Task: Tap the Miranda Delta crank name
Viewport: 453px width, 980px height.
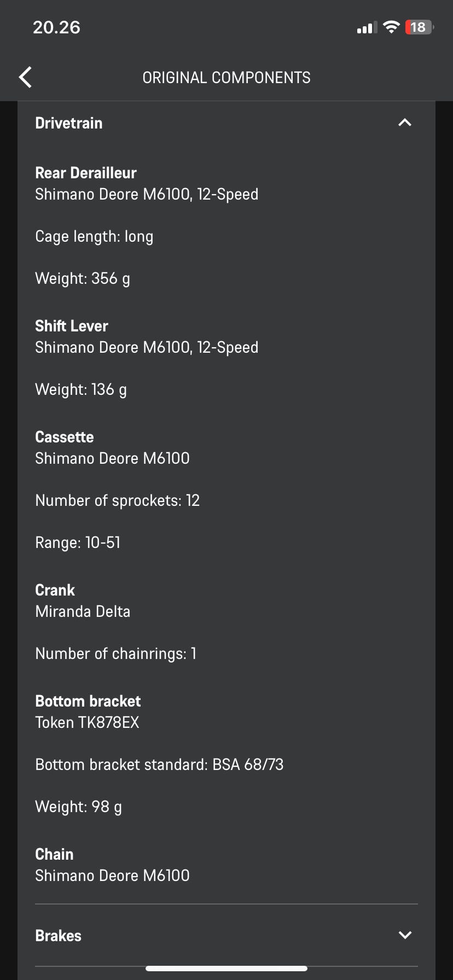Action: (83, 611)
